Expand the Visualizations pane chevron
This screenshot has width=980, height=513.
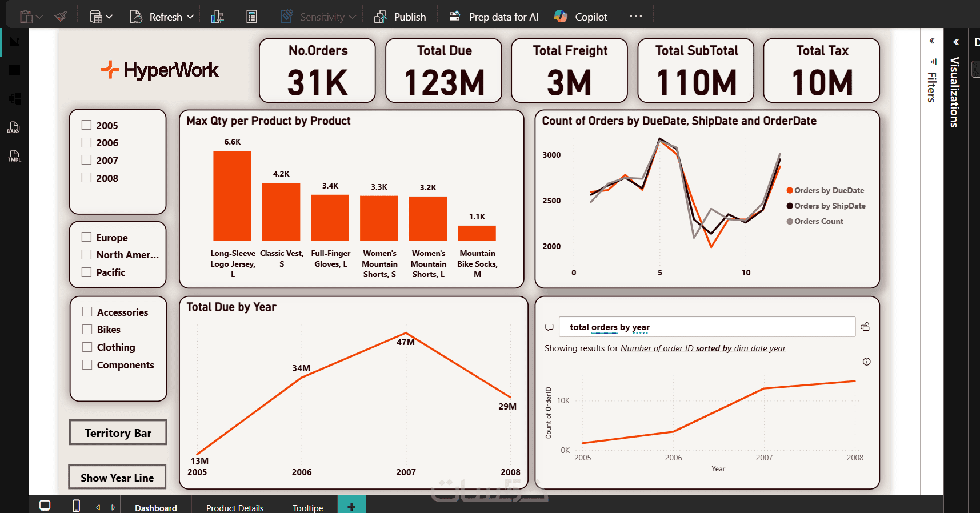point(956,42)
